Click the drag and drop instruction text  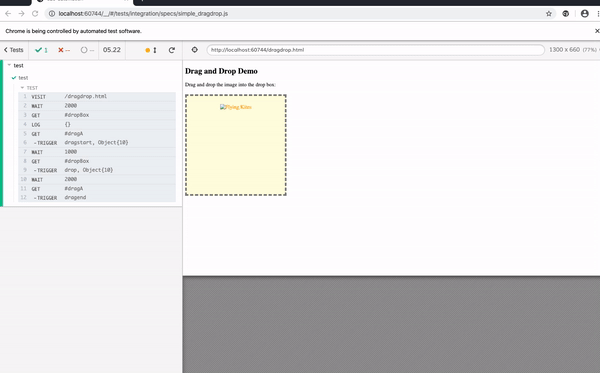pyautogui.click(x=230, y=85)
